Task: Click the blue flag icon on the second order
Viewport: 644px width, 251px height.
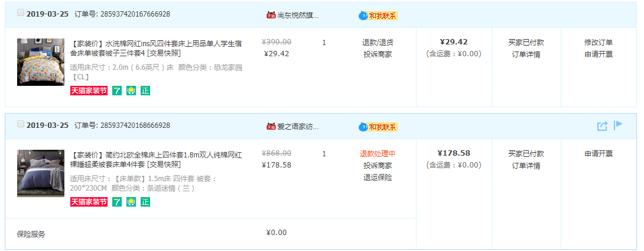Action: [618, 125]
